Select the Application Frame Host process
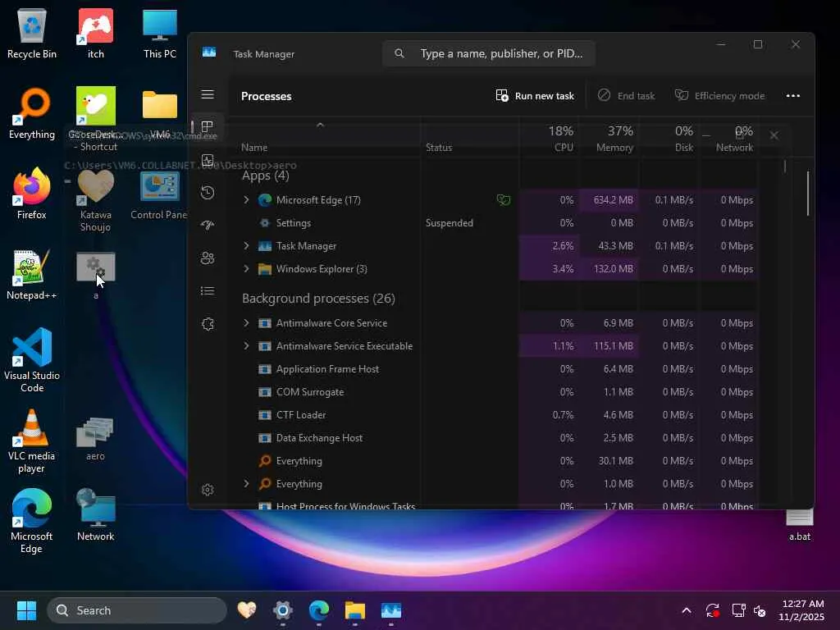The image size is (840, 630). tap(498, 369)
